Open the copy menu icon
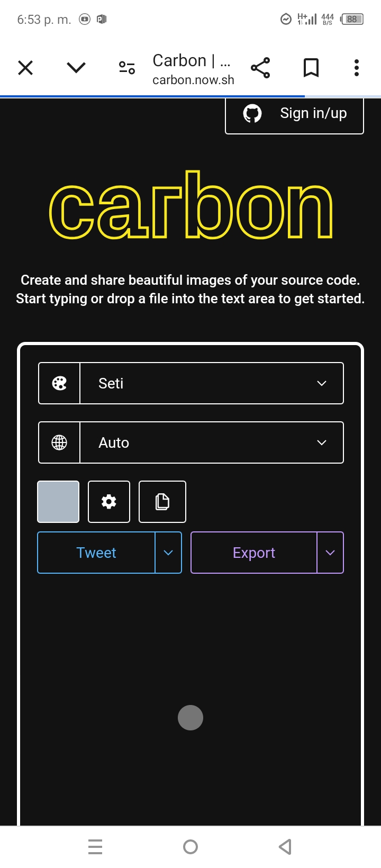This screenshot has width=381, height=868. pos(162,502)
